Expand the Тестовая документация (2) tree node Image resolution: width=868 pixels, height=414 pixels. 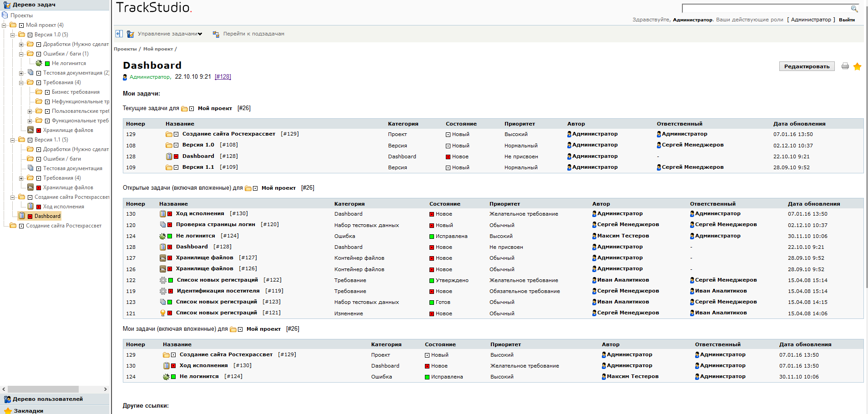[x=21, y=73]
